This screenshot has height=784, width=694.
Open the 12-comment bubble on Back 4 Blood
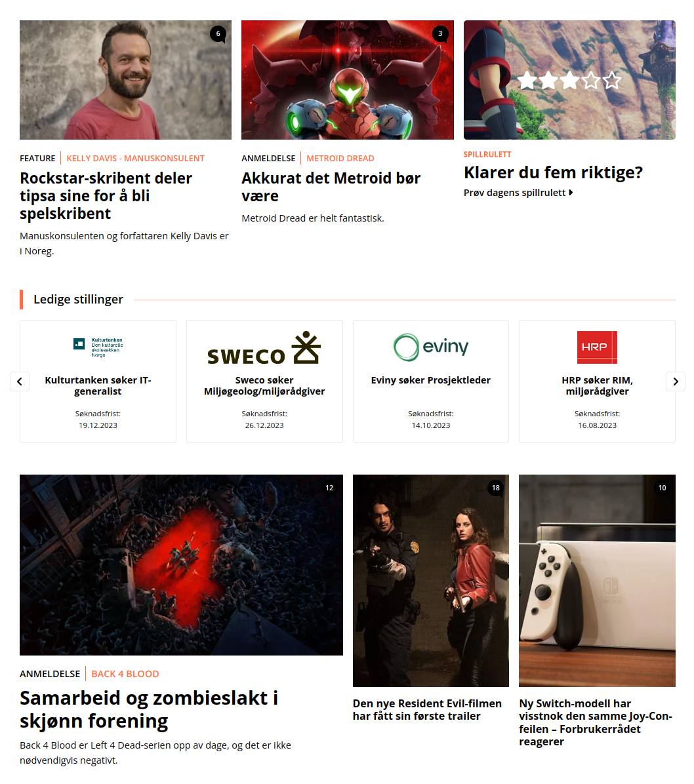(x=329, y=488)
